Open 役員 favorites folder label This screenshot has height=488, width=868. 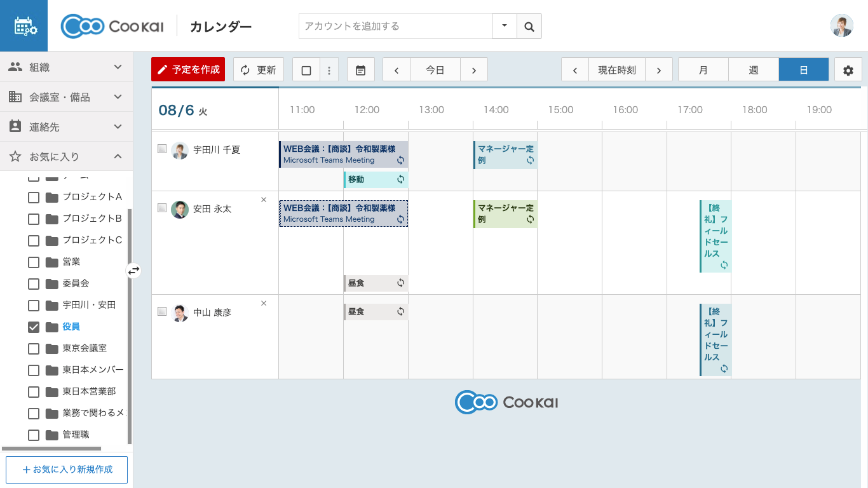[x=71, y=327]
